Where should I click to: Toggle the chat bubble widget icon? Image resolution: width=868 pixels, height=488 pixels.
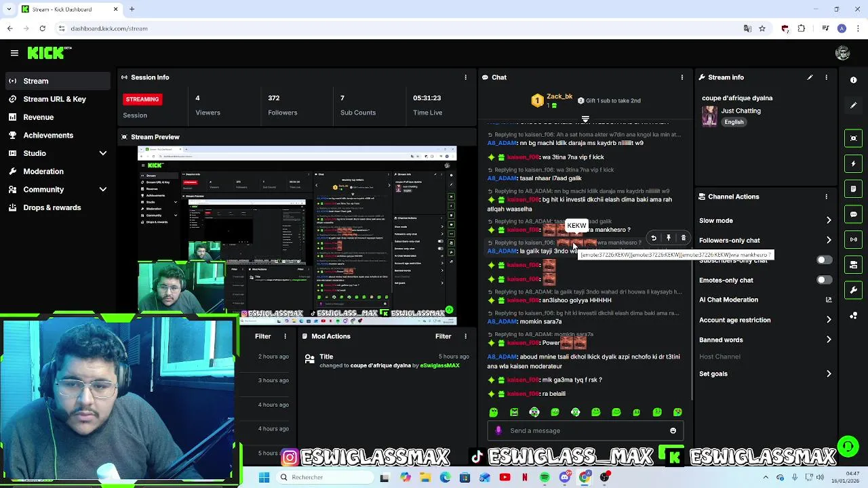(853, 214)
